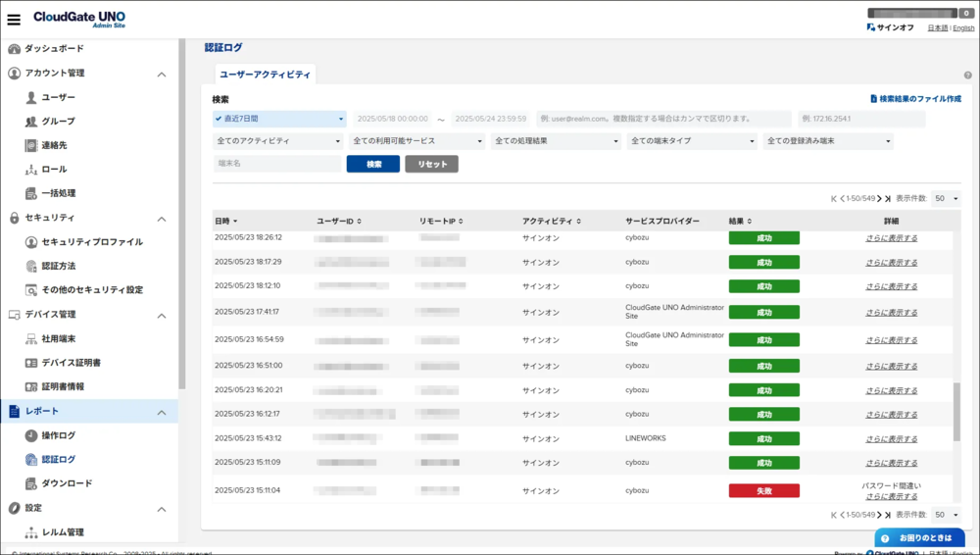This screenshot has width=980, height=555.
Task: Click the 認証方法 fingerprint icon
Action: coord(31,266)
